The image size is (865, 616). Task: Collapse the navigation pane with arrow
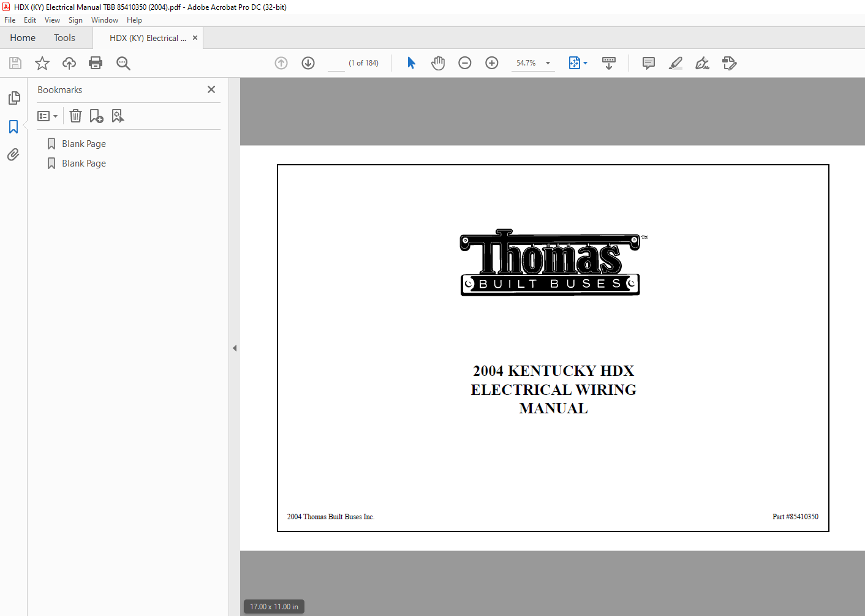click(235, 348)
